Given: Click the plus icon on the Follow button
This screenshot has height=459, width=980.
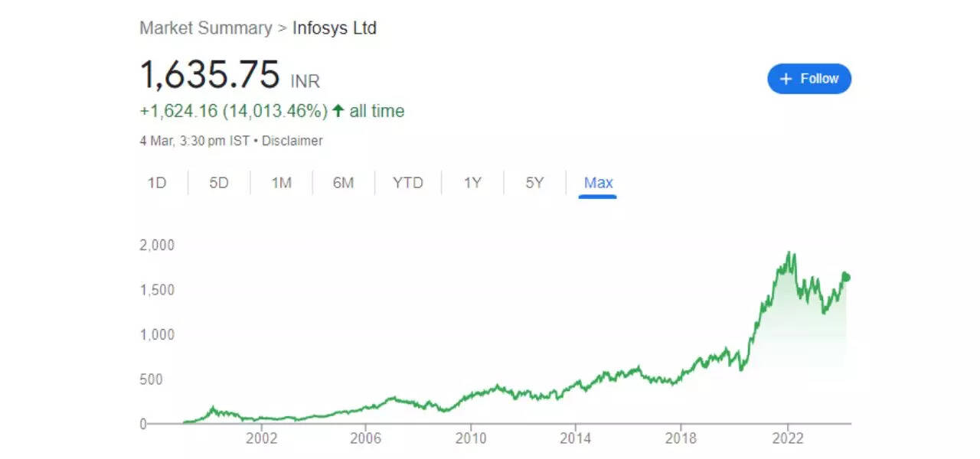Looking at the screenshot, I should coord(786,78).
